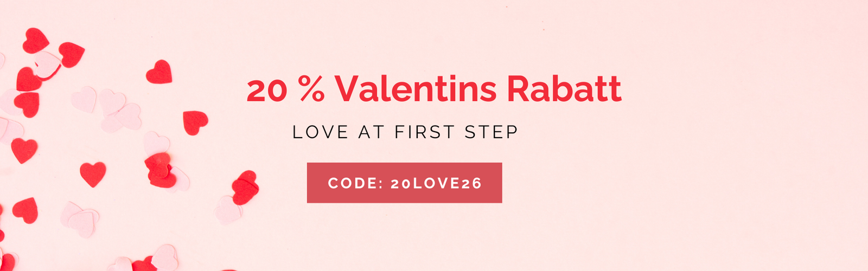Viewport: 868px width, 271px height.
Task: Click the topmost red heart in the banner
Action: [36, 41]
